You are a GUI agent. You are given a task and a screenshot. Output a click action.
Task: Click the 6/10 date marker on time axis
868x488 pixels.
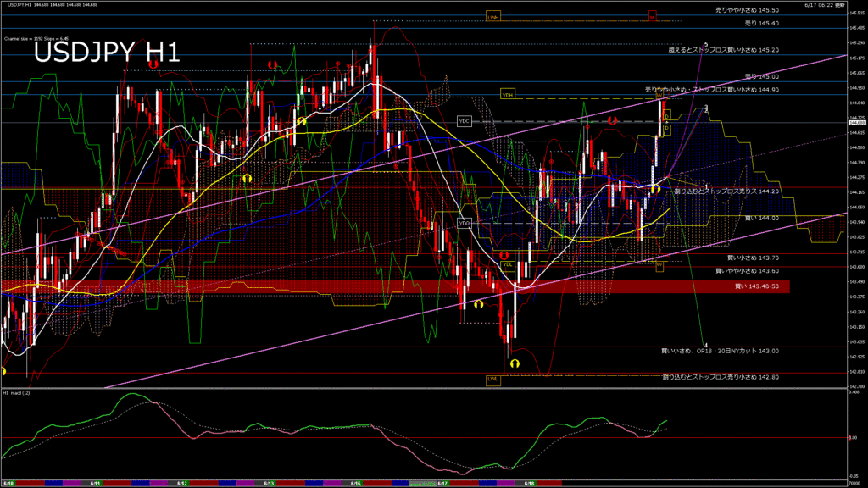coord(8,484)
